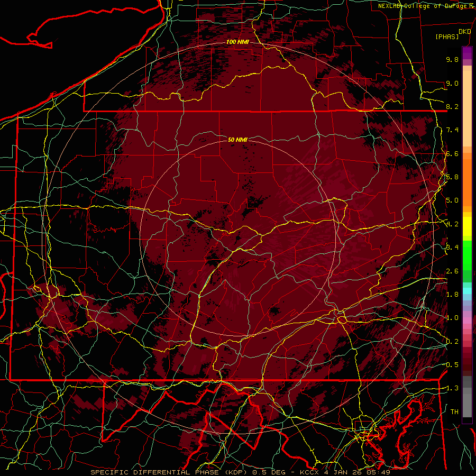This screenshot has width=476, height=476.
Task: Select the 9.0 value on the color scale
Action: coord(452,83)
